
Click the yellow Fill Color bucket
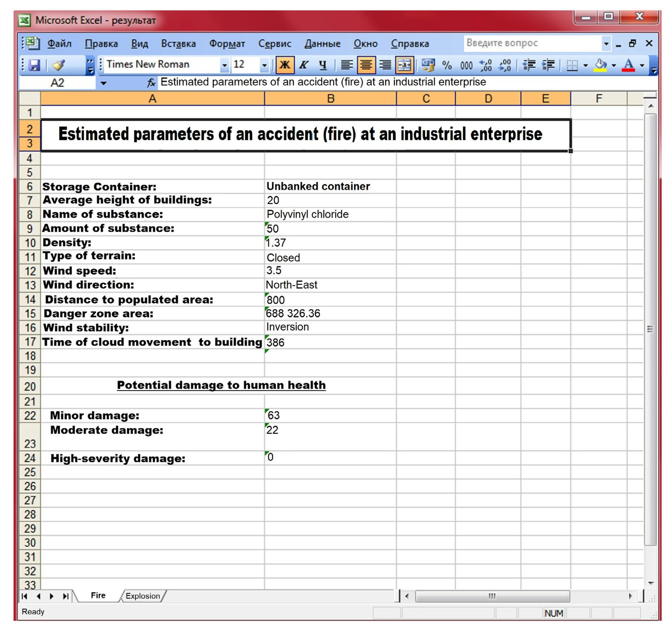[x=600, y=65]
